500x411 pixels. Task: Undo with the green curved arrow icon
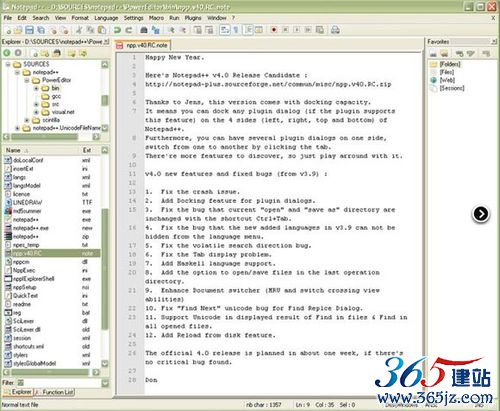click(x=117, y=30)
